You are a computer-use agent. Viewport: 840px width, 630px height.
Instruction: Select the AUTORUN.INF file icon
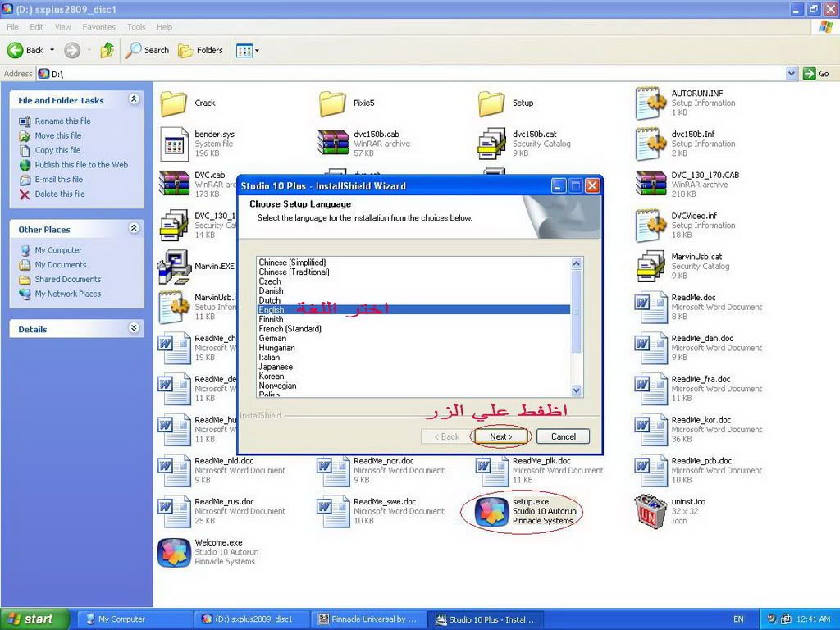651,103
